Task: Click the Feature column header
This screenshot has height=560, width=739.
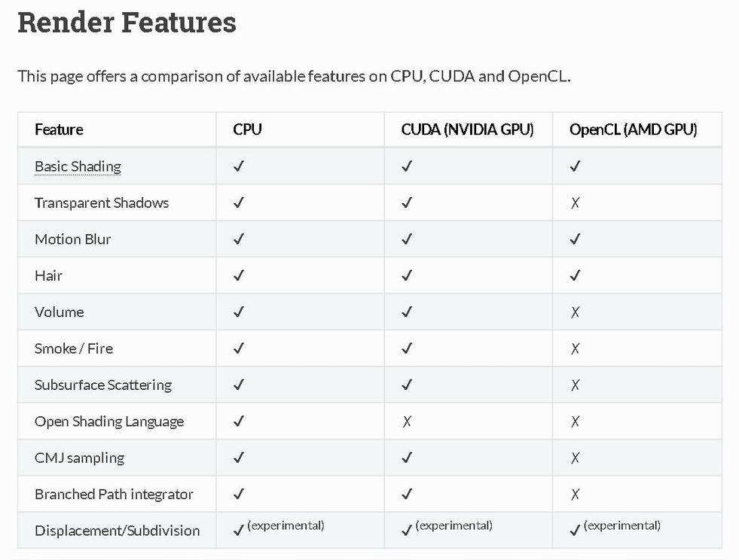Action: 59,129
